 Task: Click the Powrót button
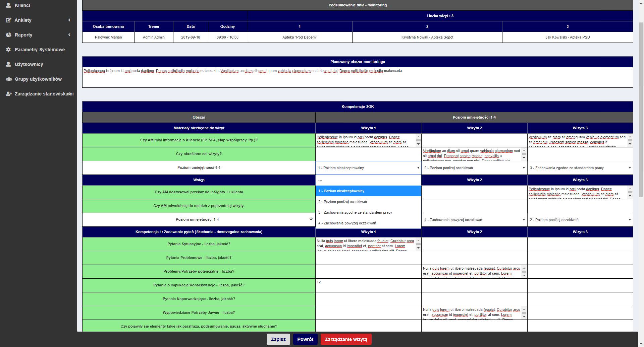click(305, 339)
